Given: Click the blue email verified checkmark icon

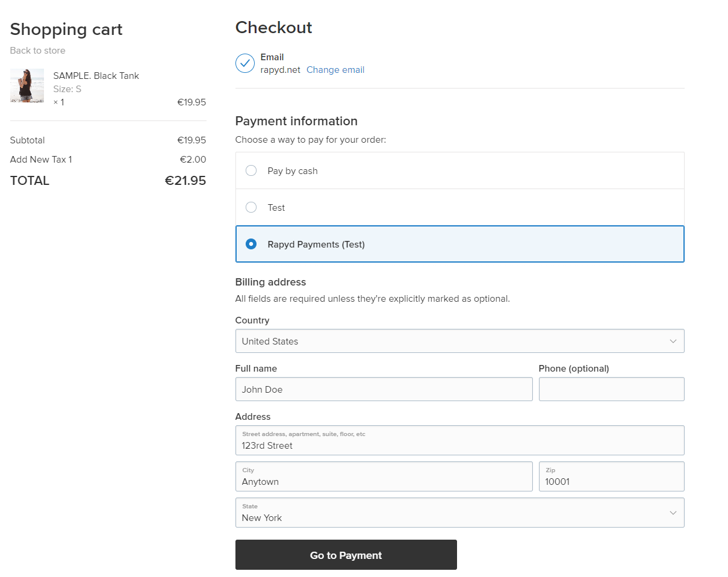Looking at the screenshot, I should coord(245,63).
